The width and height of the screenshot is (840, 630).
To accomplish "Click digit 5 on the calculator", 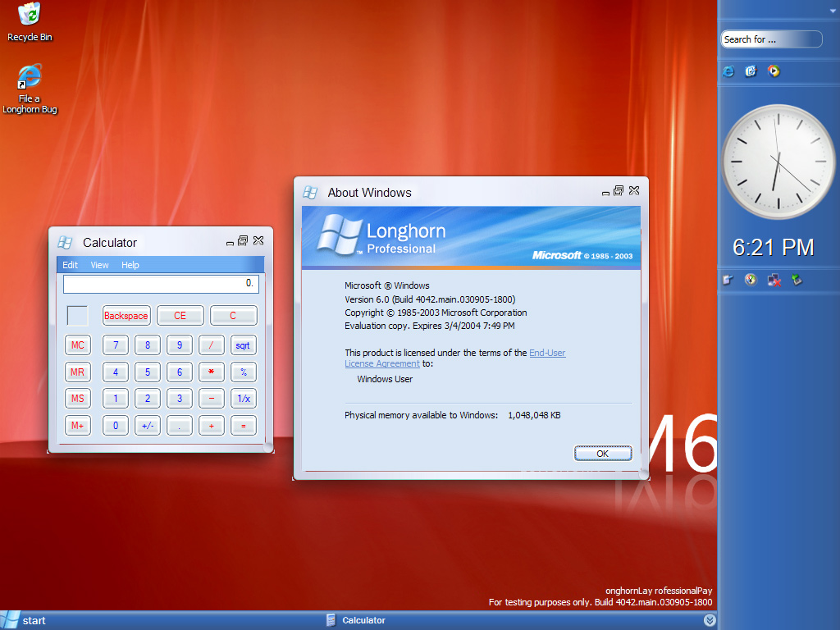I will pos(148,372).
